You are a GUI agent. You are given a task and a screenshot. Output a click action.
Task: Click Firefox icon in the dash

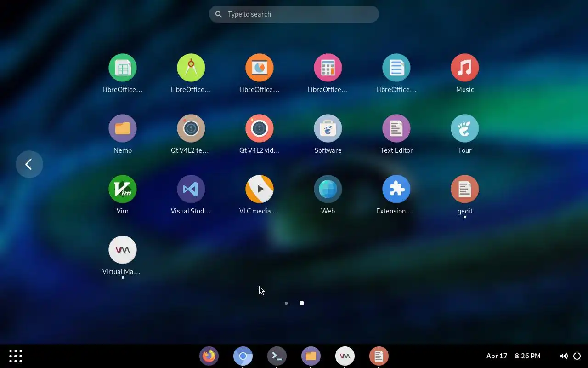pos(209,356)
